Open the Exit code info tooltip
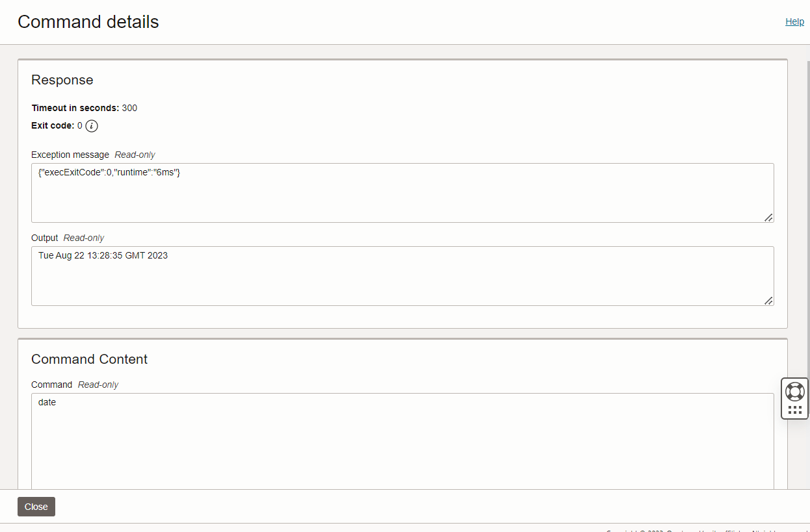Viewport: 810px width, 532px height. pyautogui.click(x=91, y=125)
